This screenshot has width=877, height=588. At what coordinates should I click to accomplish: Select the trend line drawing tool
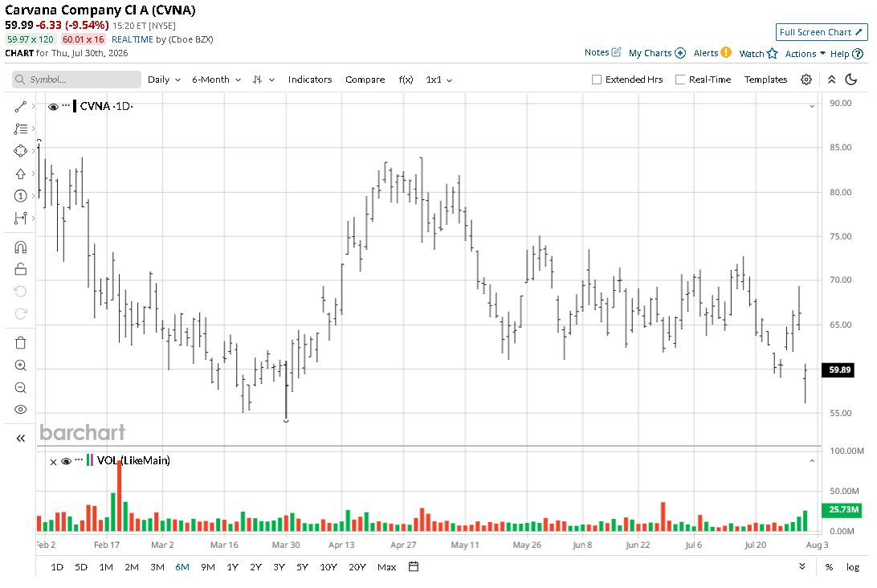(x=21, y=106)
